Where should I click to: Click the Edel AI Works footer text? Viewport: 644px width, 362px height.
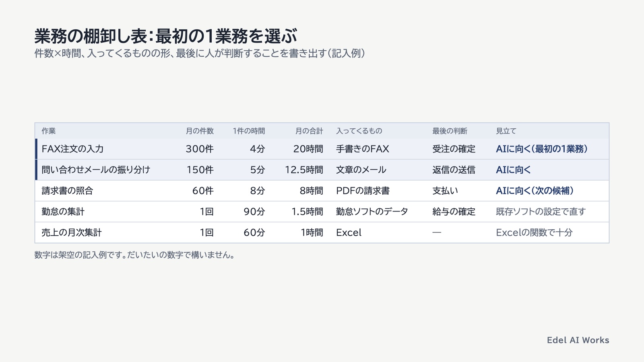coord(578,340)
